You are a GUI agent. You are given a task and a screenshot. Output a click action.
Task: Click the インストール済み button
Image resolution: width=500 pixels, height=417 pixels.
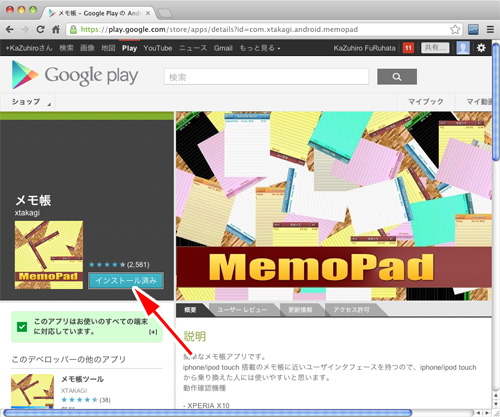[126, 281]
